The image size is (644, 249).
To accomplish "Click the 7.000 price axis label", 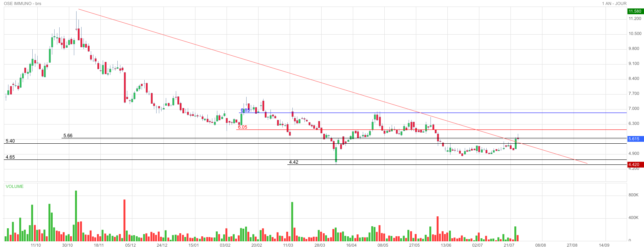I will pyautogui.click(x=635, y=108).
